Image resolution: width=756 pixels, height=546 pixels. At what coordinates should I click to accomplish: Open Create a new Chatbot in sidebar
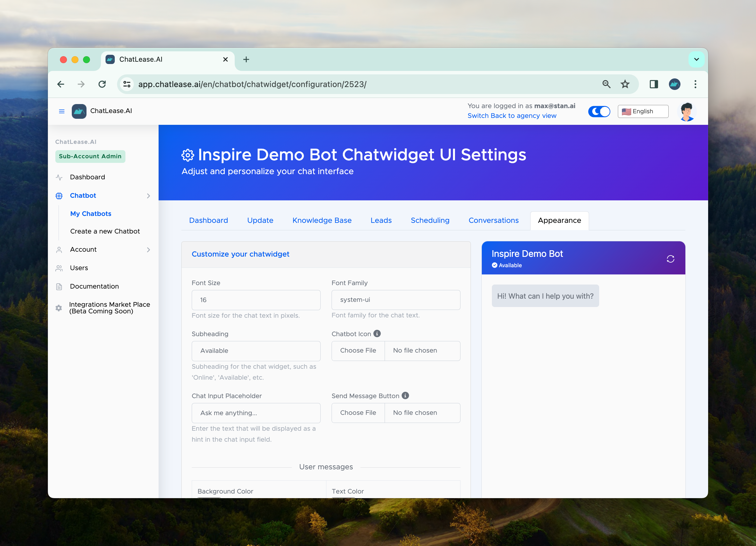point(105,231)
